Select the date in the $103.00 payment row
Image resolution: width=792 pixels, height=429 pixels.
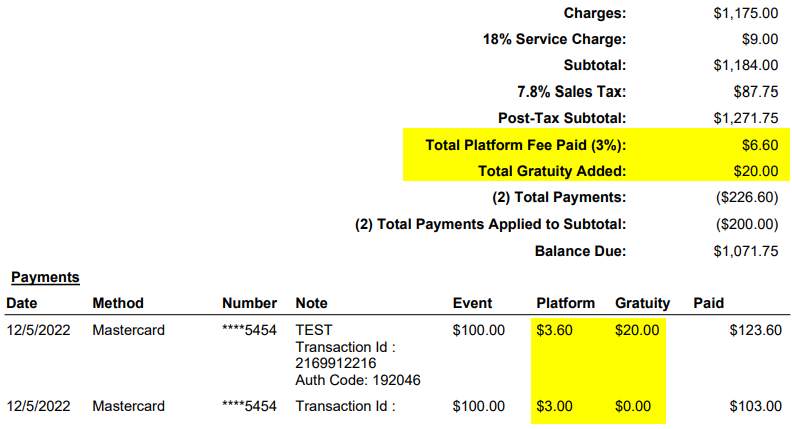click(38, 406)
